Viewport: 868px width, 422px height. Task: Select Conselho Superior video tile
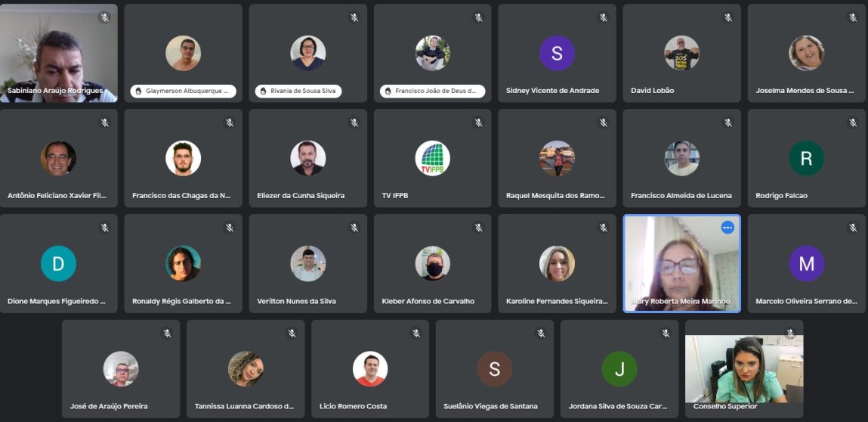(744, 369)
